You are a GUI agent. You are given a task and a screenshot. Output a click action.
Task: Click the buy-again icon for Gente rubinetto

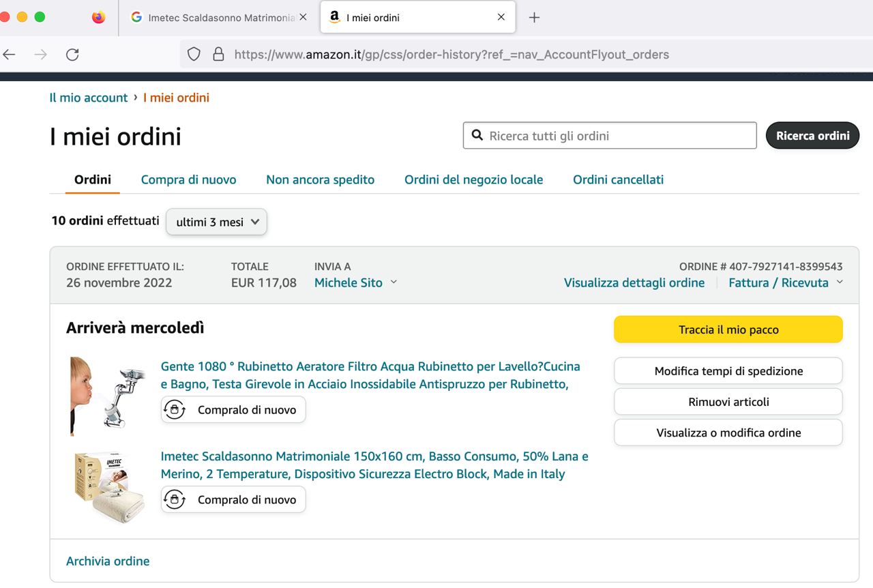click(175, 410)
